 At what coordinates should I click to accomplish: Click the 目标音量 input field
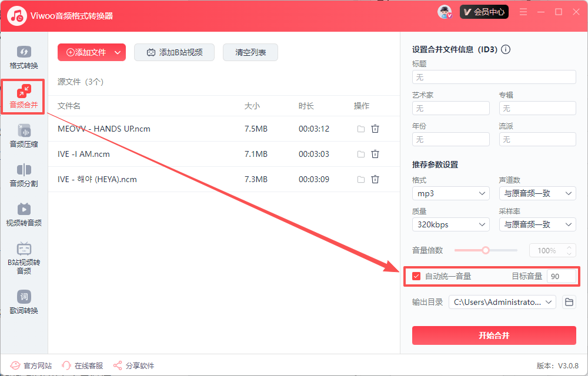pyautogui.click(x=561, y=276)
